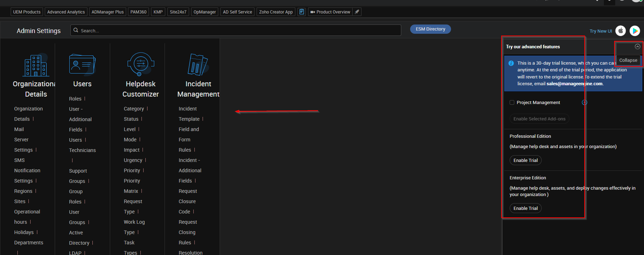
Task: Click the sales@manageengine.com email link
Action: tap(574, 84)
